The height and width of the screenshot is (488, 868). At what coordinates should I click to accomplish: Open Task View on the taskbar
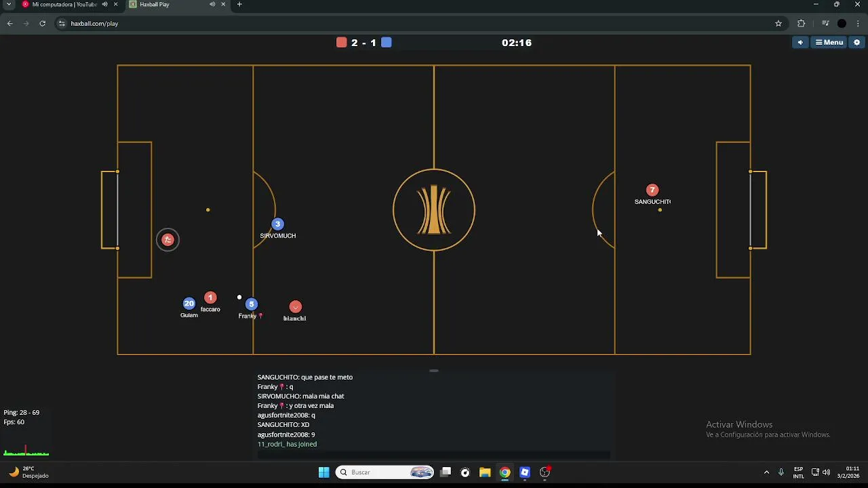(446, 472)
